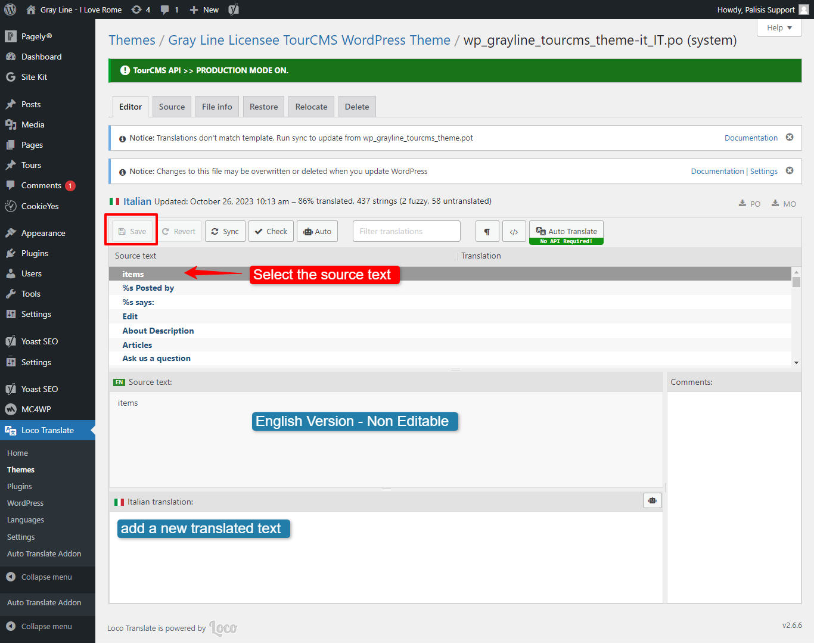Open Settings link in overwrite notice
Screen dimensions: 814x644
point(764,171)
